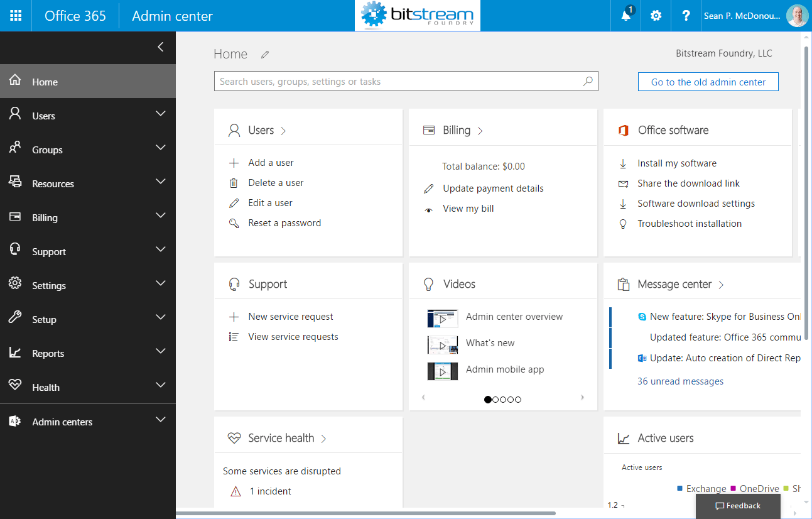Click the pencil icon to rename Home
Image resolution: width=812 pixels, height=519 pixels.
tap(264, 54)
